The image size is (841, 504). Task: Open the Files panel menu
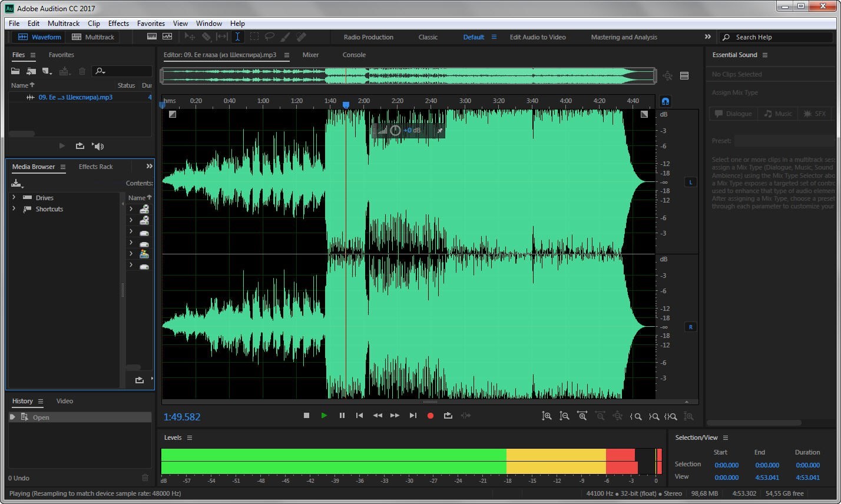point(33,55)
